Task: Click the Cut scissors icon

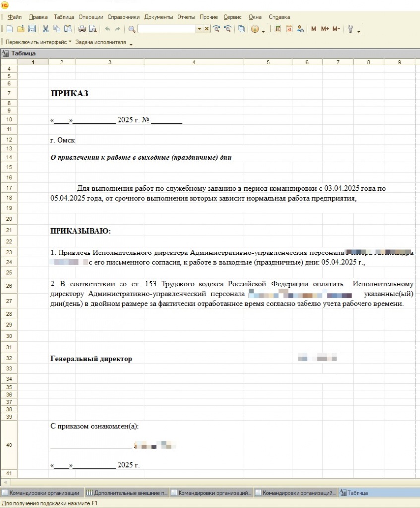Action: point(46,29)
